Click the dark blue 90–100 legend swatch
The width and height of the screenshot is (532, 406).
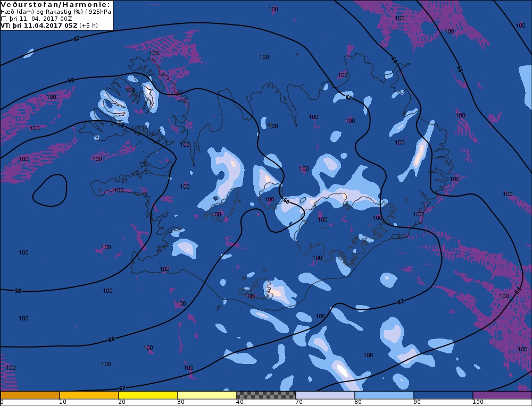coord(443,395)
